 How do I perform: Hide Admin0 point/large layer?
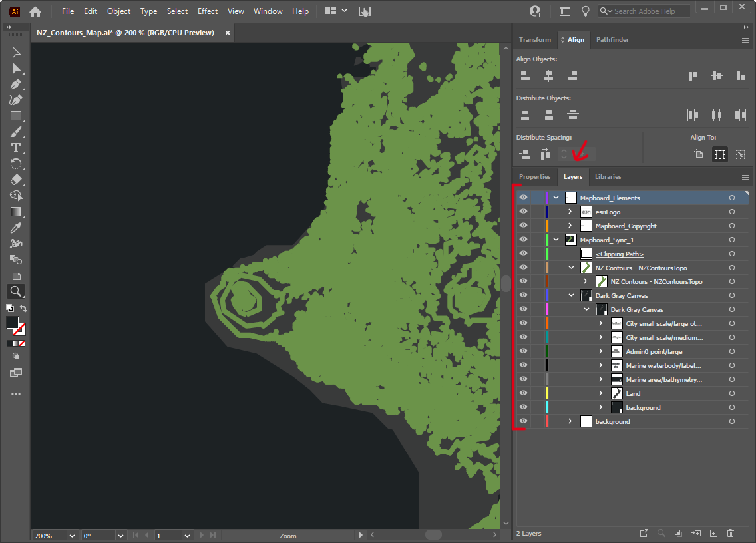point(523,351)
